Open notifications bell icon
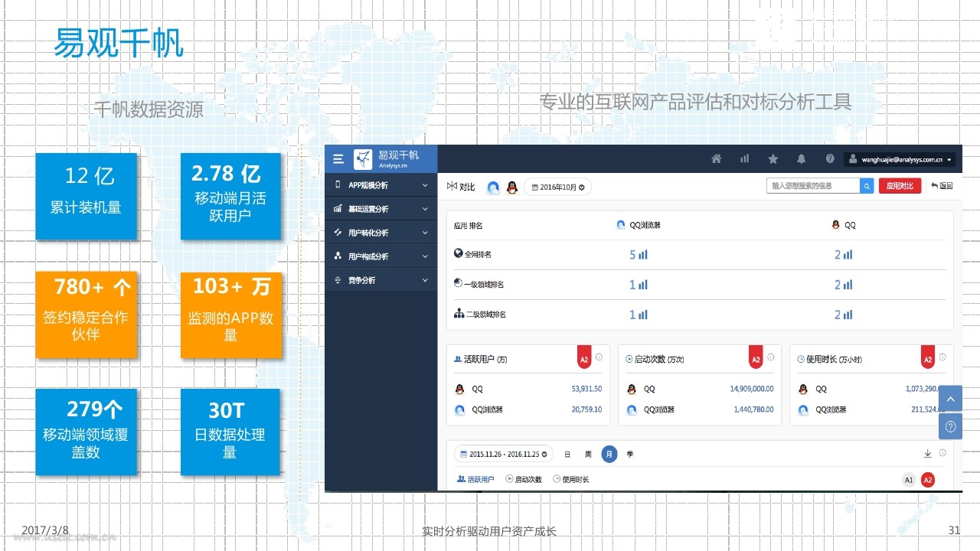980x551 pixels. point(802,159)
